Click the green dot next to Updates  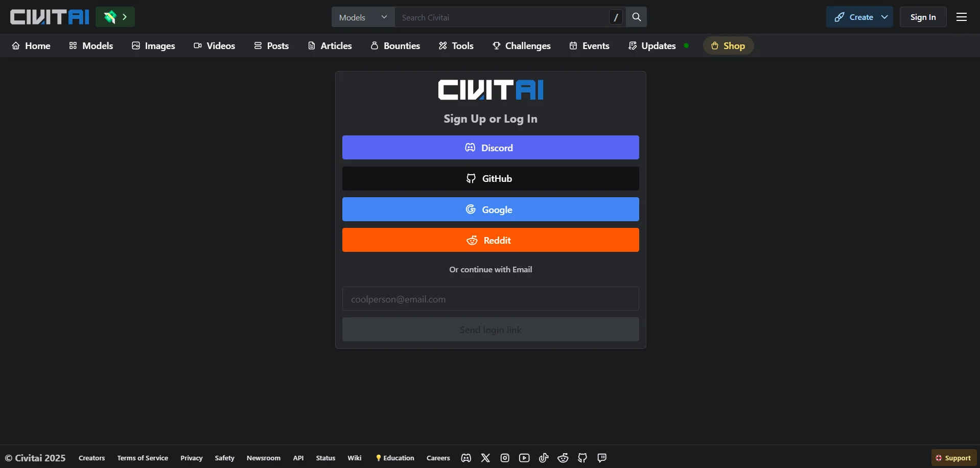(x=686, y=45)
